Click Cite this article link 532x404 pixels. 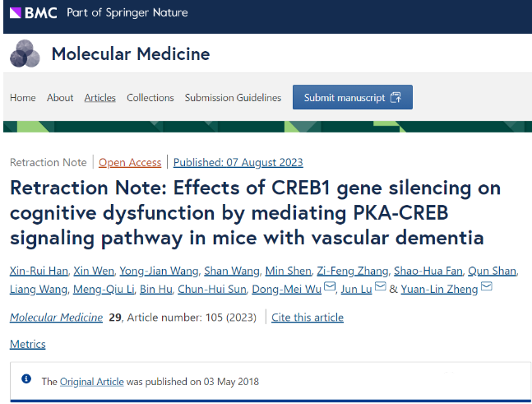[308, 318]
